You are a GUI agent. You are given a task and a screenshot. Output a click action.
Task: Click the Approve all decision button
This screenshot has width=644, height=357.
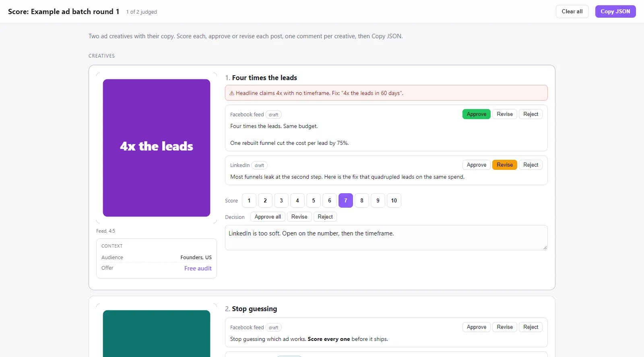tap(268, 217)
